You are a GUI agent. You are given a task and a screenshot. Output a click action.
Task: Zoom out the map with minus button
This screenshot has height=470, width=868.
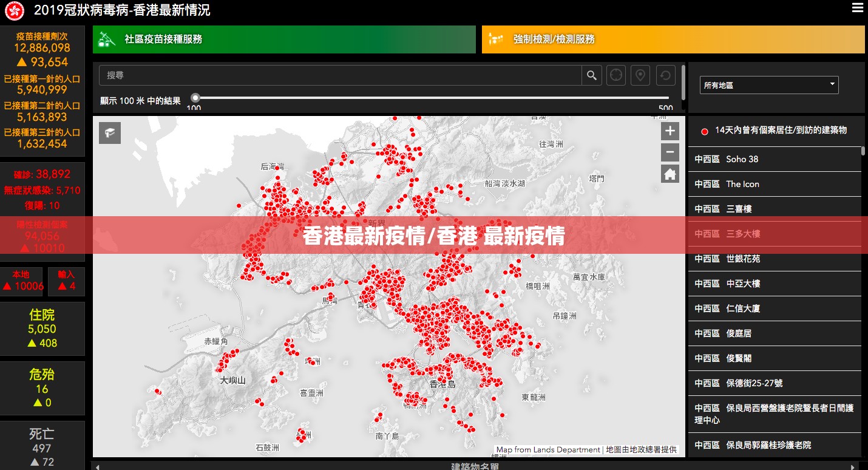(670, 152)
